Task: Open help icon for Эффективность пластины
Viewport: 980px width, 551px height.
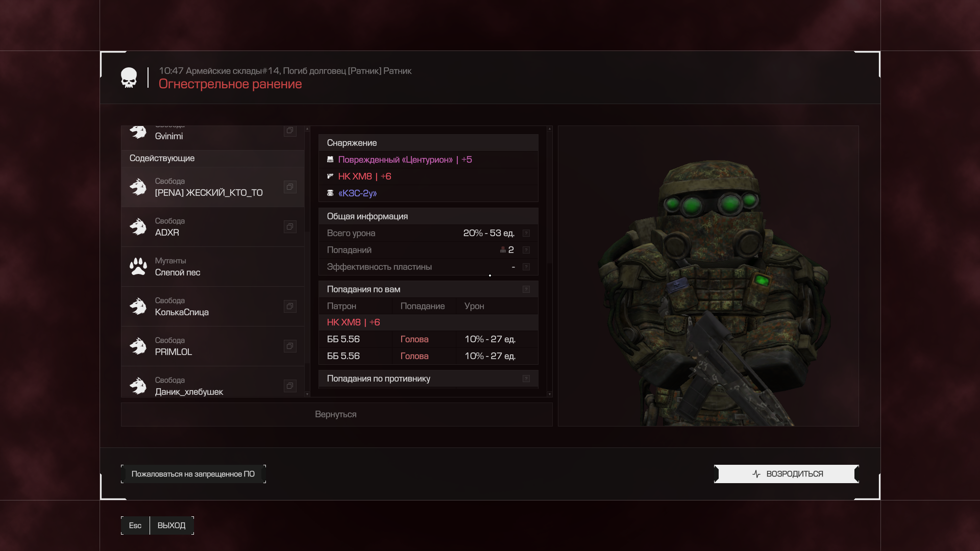Action: click(x=526, y=267)
